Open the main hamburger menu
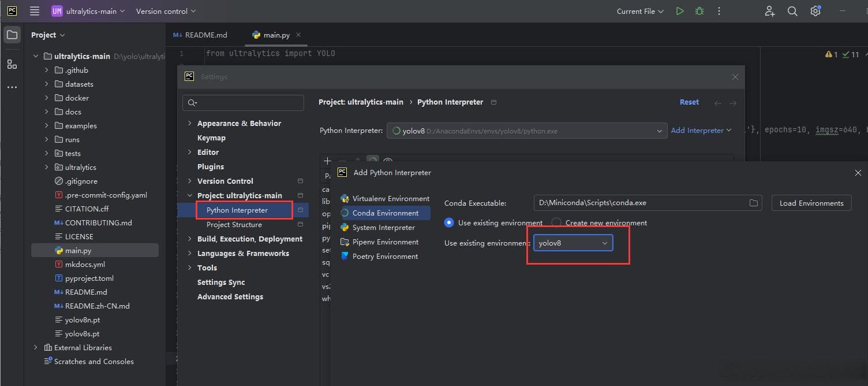868x386 pixels. click(x=35, y=11)
